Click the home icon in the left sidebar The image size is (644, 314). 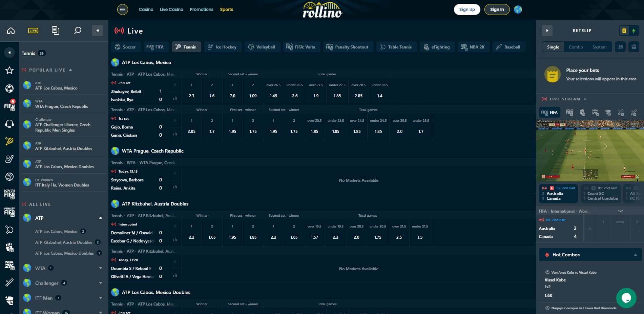click(11, 31)
